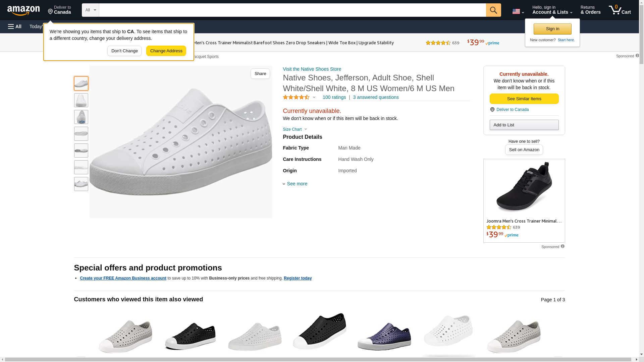Click the product star rating

(296, 97)
